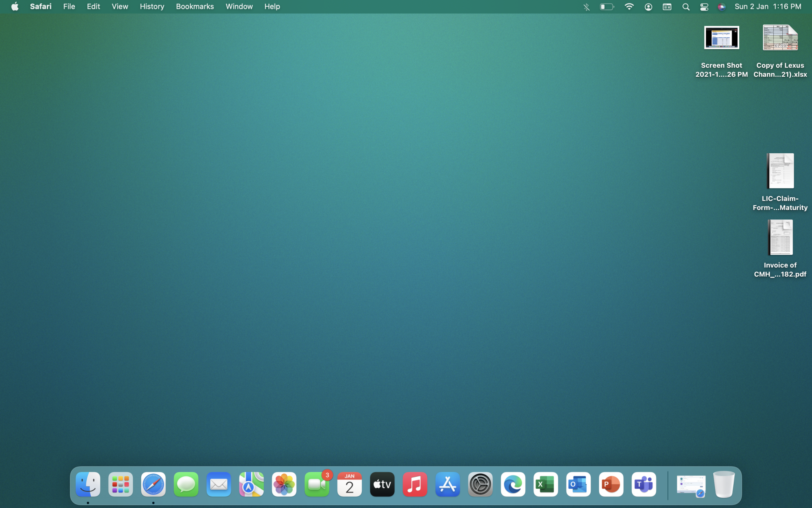Open the History menu
Image resolution: width=812 pixels, height=508 pixels.
pos(152,7)
